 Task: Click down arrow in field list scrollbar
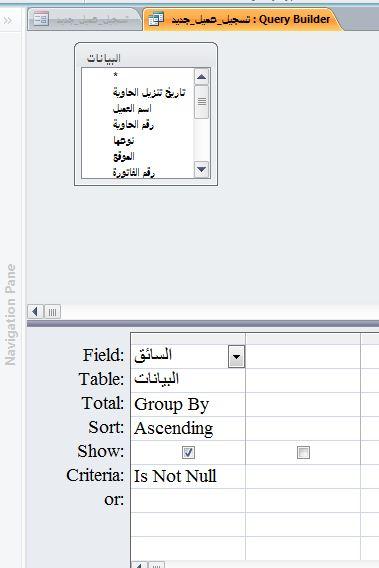pyautogui.click(x=201, y=169)
